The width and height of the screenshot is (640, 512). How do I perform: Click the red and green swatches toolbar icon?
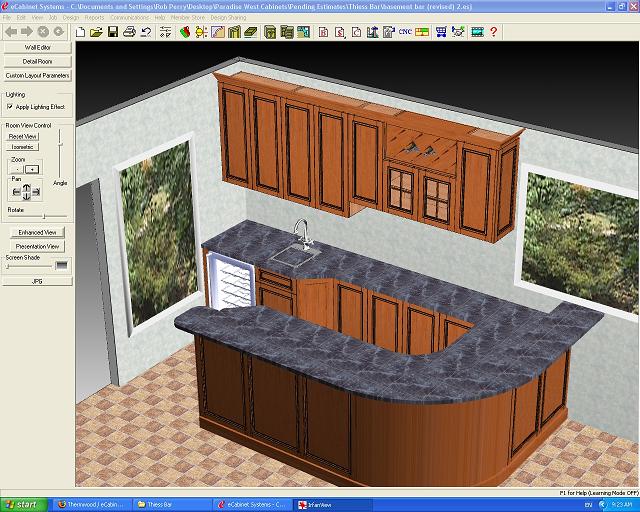(x=185, y=32)
